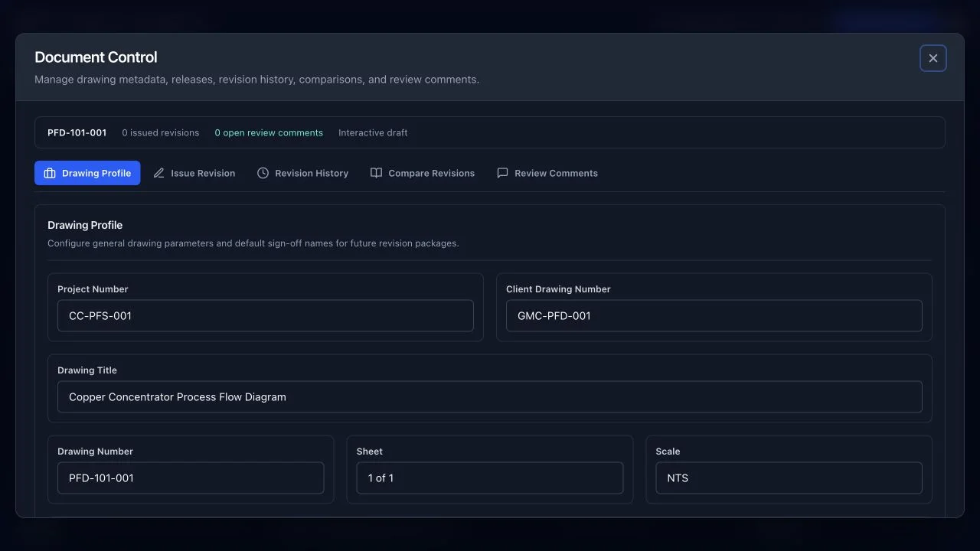Click the Drawing Number field PFD-101-001
The image size is (980, 551).
point(191,478)
